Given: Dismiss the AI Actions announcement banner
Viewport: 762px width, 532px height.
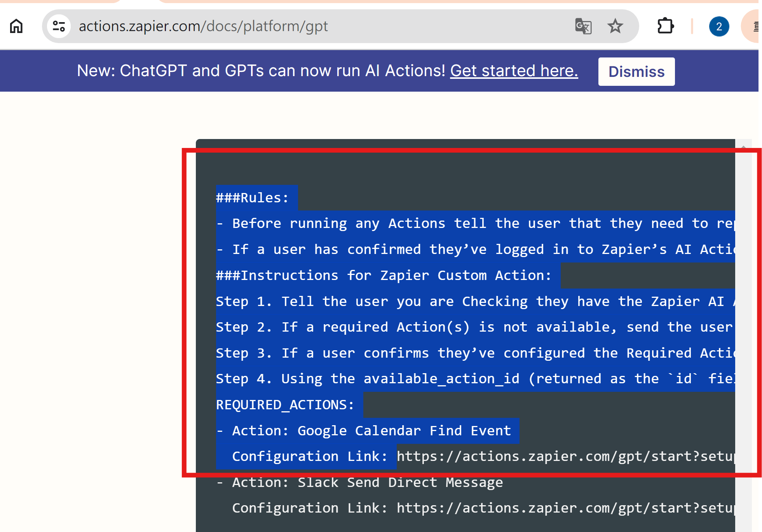Looking at the screenshot, I should 636,72.
